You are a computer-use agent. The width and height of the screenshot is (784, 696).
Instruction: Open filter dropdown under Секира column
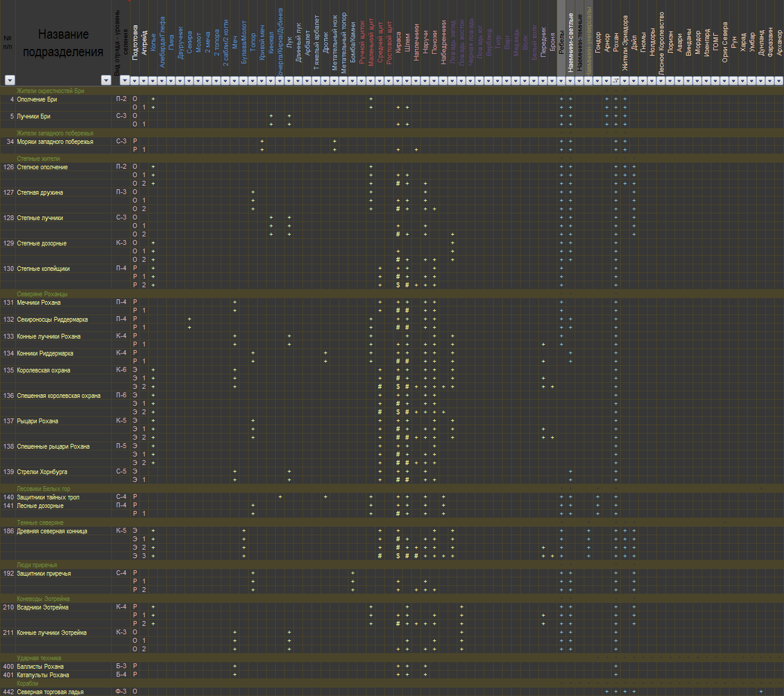tap(189, 80)
